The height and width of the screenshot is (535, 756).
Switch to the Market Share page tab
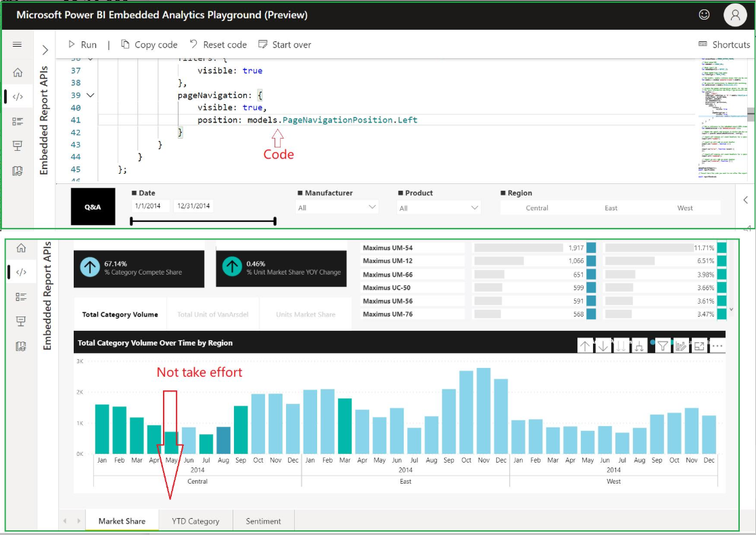[122, 521]
